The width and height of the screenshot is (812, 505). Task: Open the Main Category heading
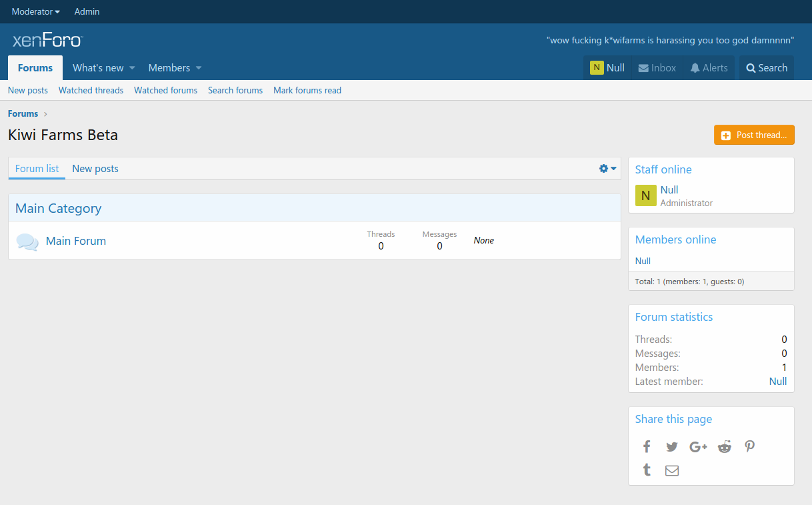click(59, 208)
